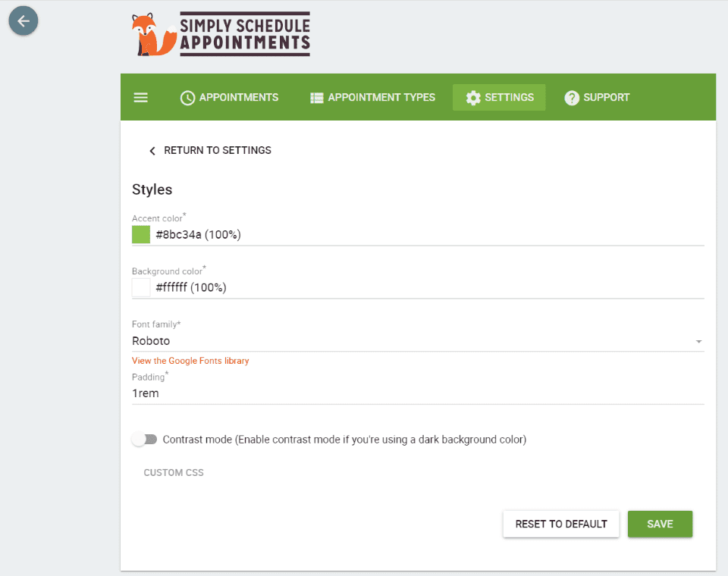This screenshot has width=728, height=576.
Task: Open the Google Fonts library link
Action: coord(190,361)
